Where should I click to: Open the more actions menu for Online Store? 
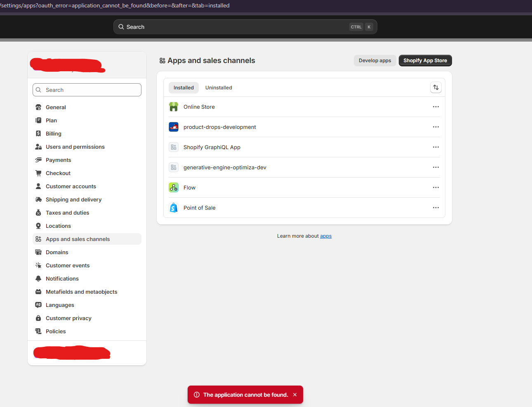coord(436,107)
